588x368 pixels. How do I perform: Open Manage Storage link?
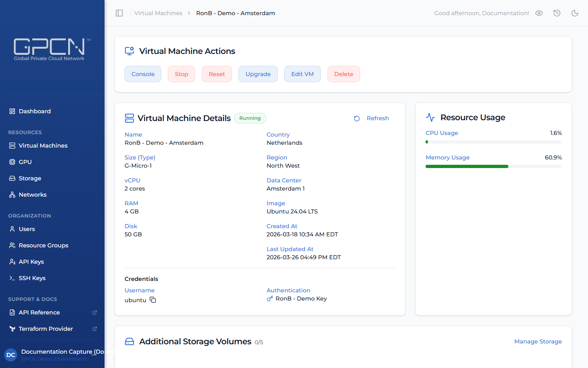tap(538, 341)
